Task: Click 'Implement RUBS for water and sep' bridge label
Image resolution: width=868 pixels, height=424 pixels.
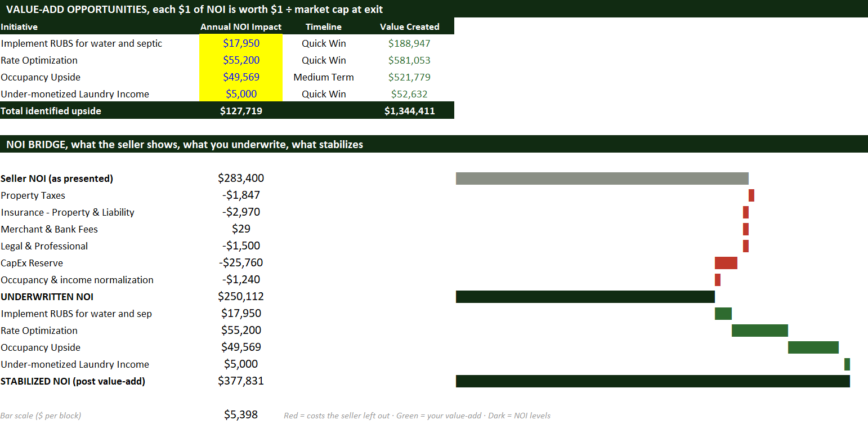Action: [x=77, y=314]
